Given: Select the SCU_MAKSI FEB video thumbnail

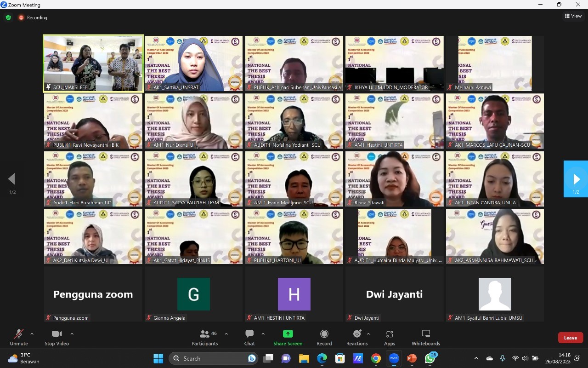Looking at the screenshot, I should click(x=93, y=63).
